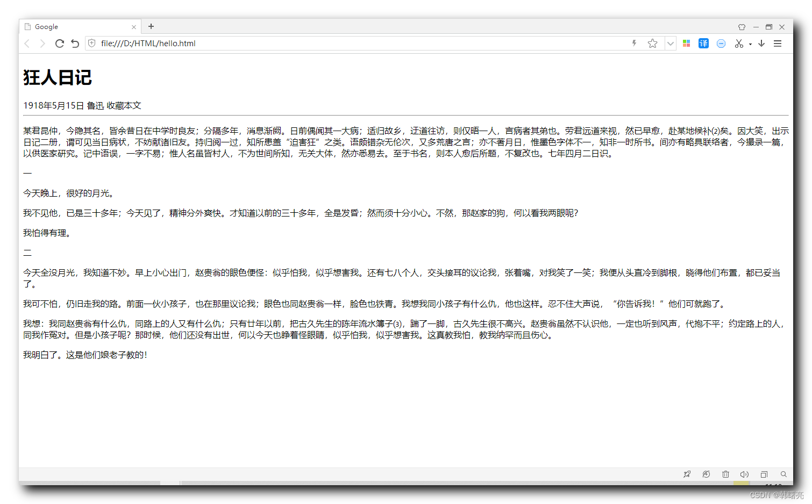Click the trash bin icon in status bar

(725, 474)
